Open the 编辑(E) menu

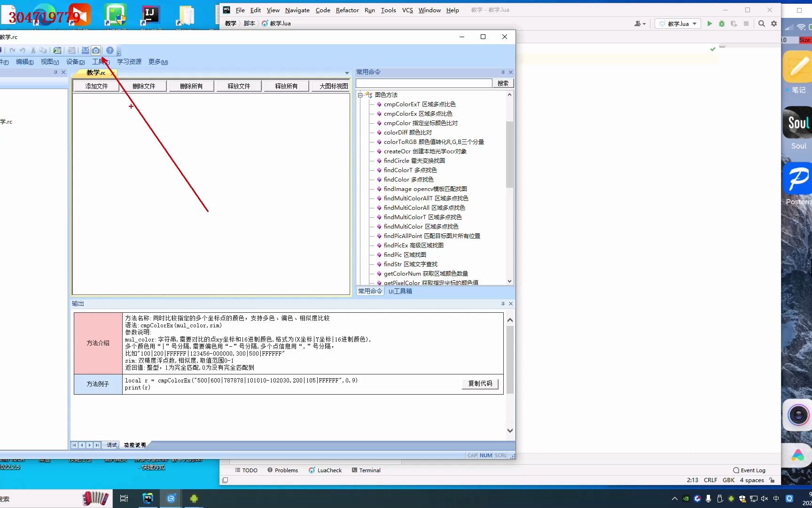click(24, 62)
